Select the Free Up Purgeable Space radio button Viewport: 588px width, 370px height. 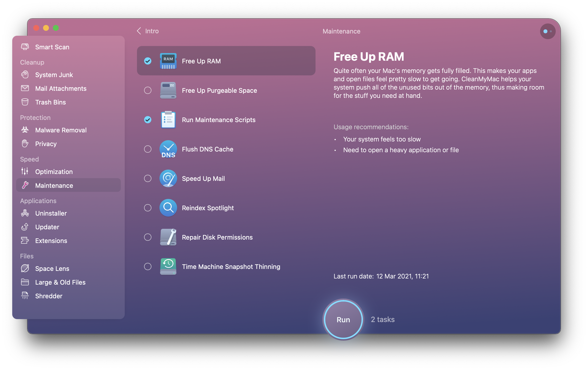coord(148,90)
